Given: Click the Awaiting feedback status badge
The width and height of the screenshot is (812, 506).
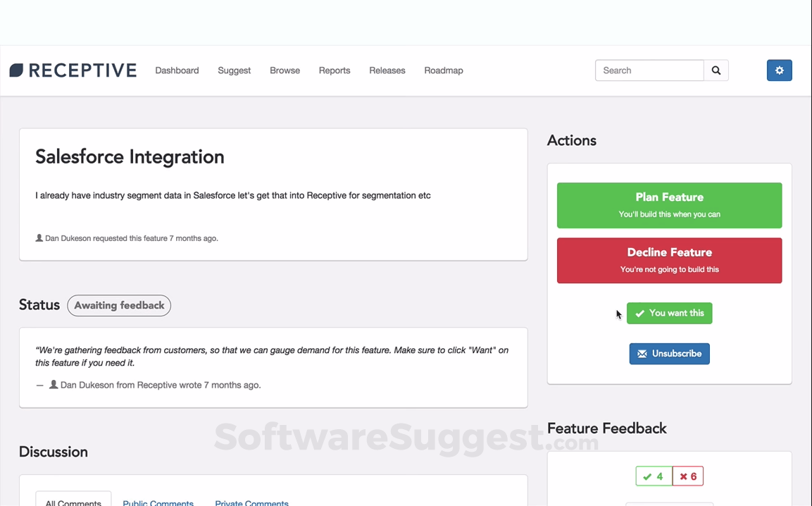Looking at the screenshot, I should pos(118,305).
